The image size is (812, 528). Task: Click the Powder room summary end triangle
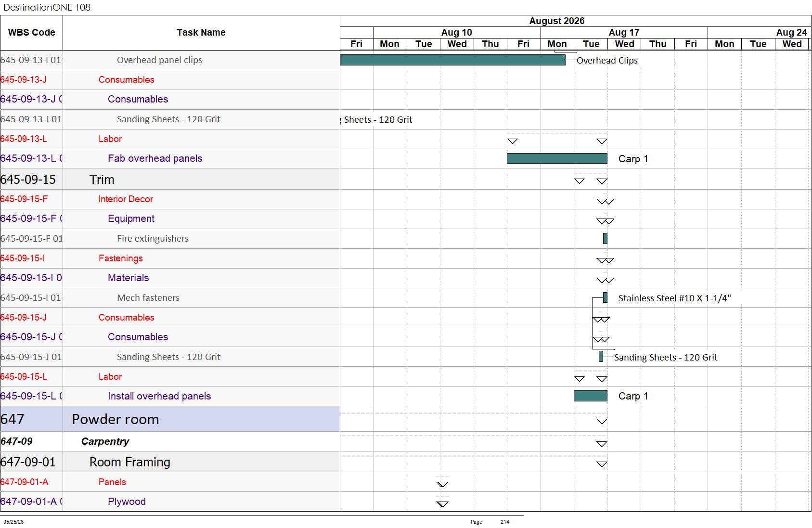coord(602,421)
